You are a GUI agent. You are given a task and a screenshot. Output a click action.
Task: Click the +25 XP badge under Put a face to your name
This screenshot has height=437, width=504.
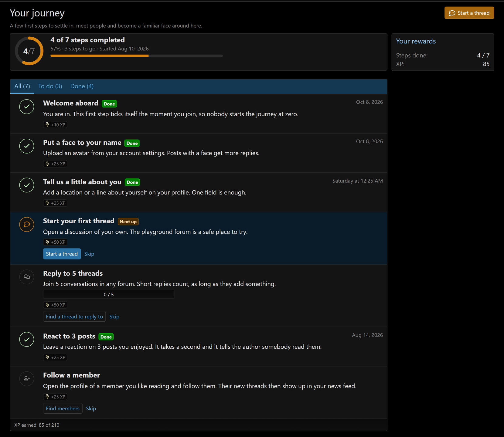(55, 164)
